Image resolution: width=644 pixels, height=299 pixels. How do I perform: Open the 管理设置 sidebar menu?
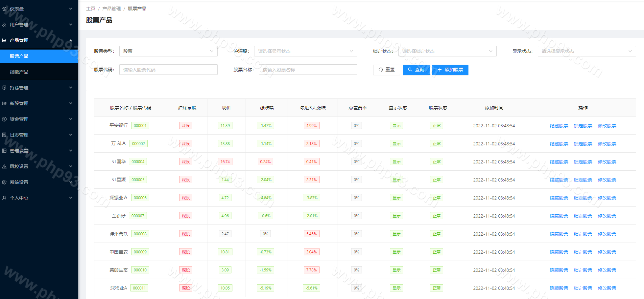19,151
